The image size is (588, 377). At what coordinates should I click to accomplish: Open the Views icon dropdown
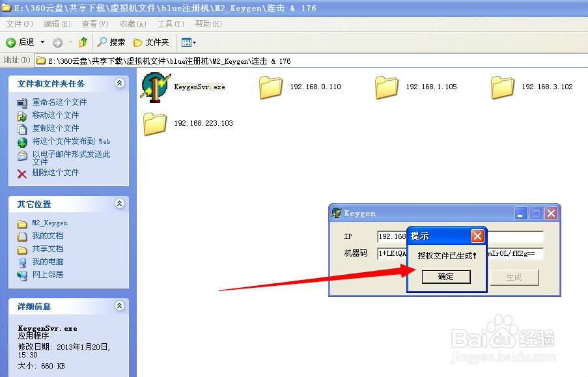click(189, 42)
